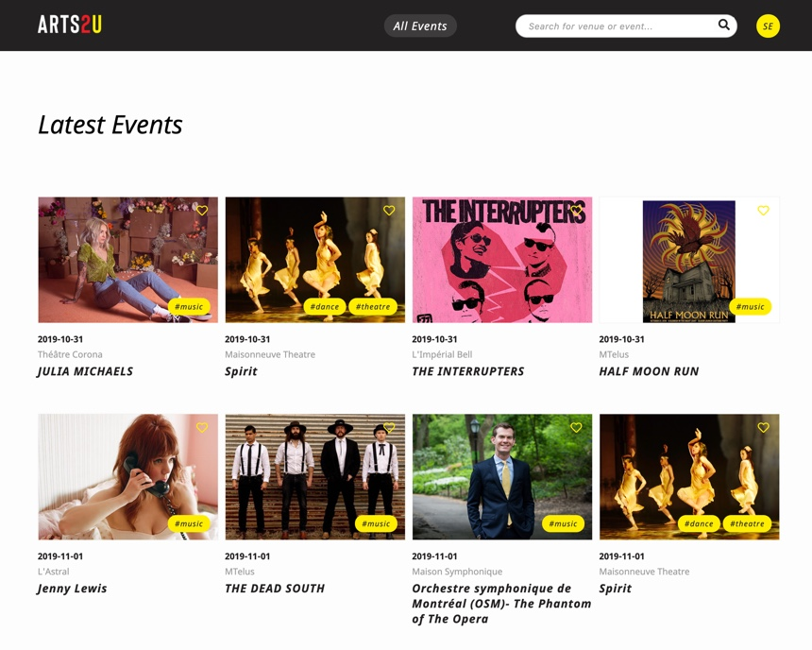The image size is (812, 650).
Task: Click #theatre tag on first Spirit card
Action: [373, 306]
